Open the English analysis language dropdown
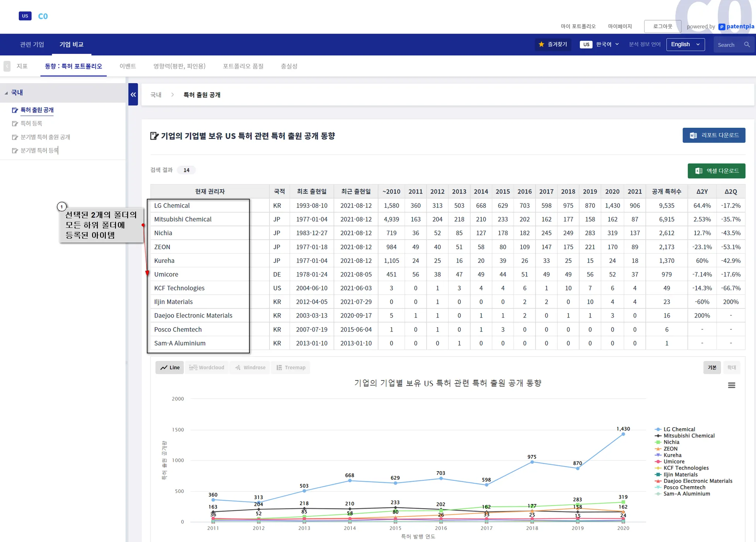This screenshot has height=542, width=756. pyautogui.click(x=685, y=44)
